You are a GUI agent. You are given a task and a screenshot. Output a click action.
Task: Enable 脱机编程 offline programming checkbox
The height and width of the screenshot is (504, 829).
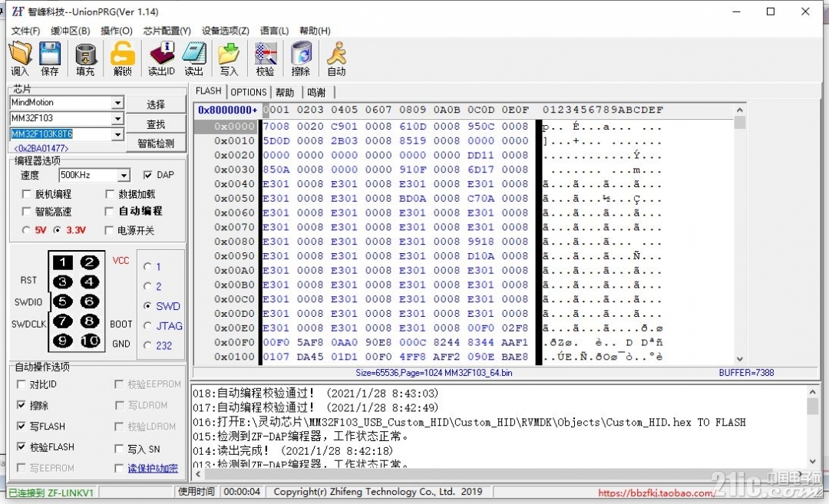point(26,194)
